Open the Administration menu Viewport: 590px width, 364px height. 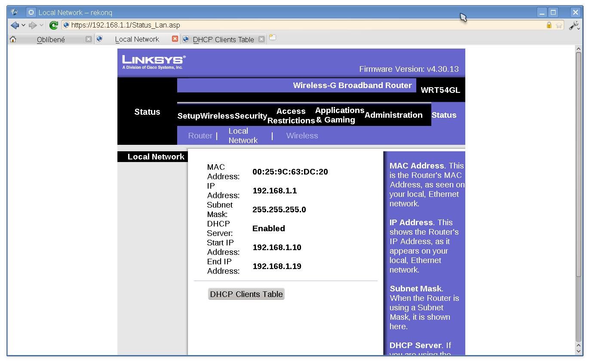pyautogui.click(x=393, y=115)
